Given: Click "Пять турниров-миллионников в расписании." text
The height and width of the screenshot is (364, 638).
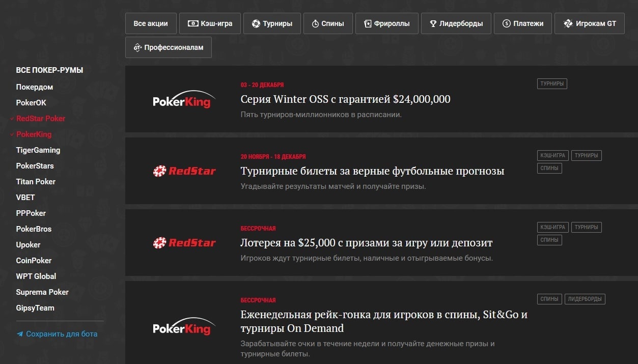Looking at the screenshot, I should tap(321, 115).
